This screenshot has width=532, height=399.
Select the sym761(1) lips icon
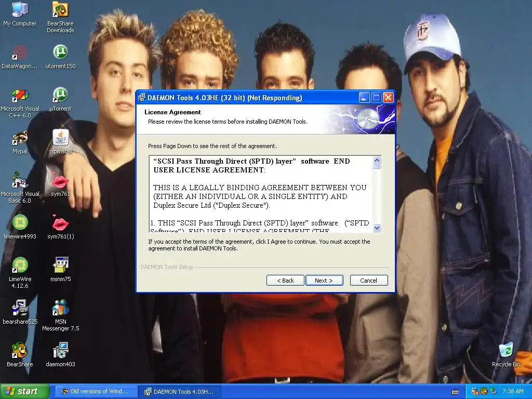click(60, 227)
